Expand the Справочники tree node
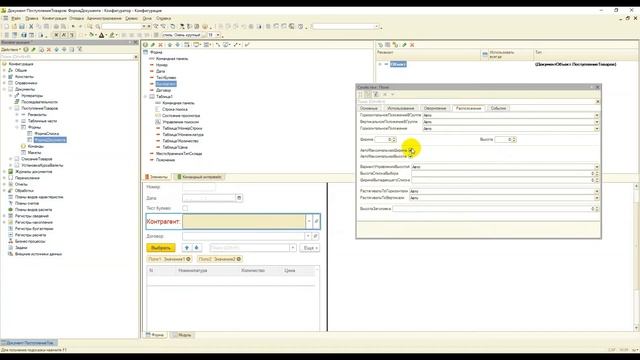640x360 pixels. click(x=4, y=83)
